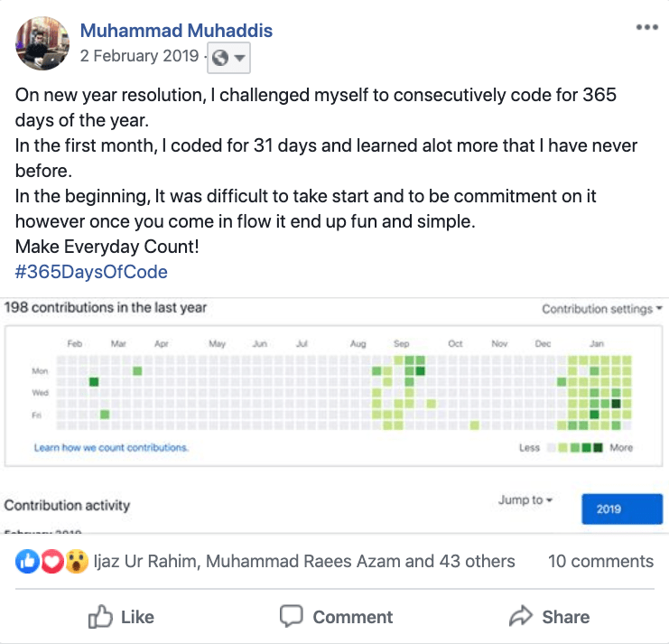The image size is (669, 644).
Task: Open the Jump to dropdown
Action: [x=525, y=499]
